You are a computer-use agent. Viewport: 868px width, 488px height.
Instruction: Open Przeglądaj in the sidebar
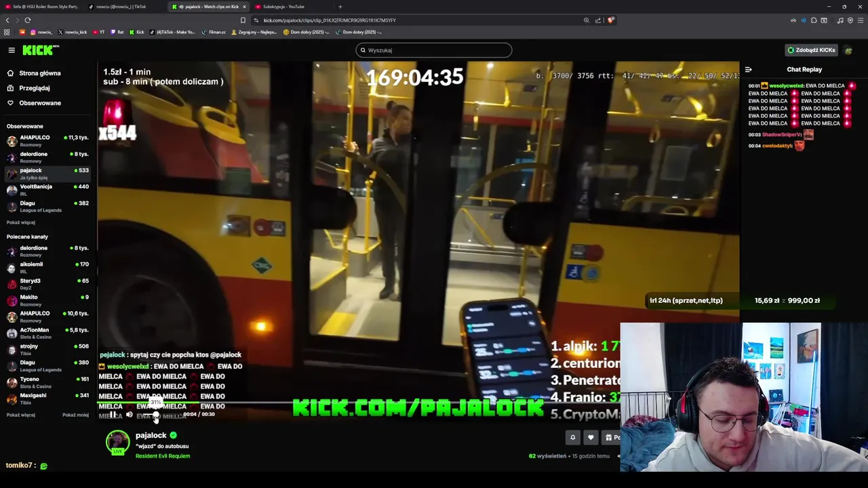[35, 88]
